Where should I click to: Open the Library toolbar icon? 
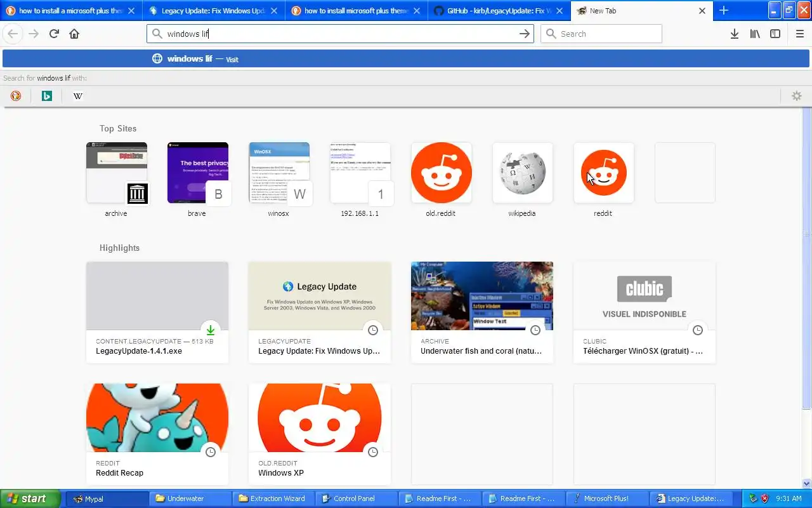click(x=755, y=34)
